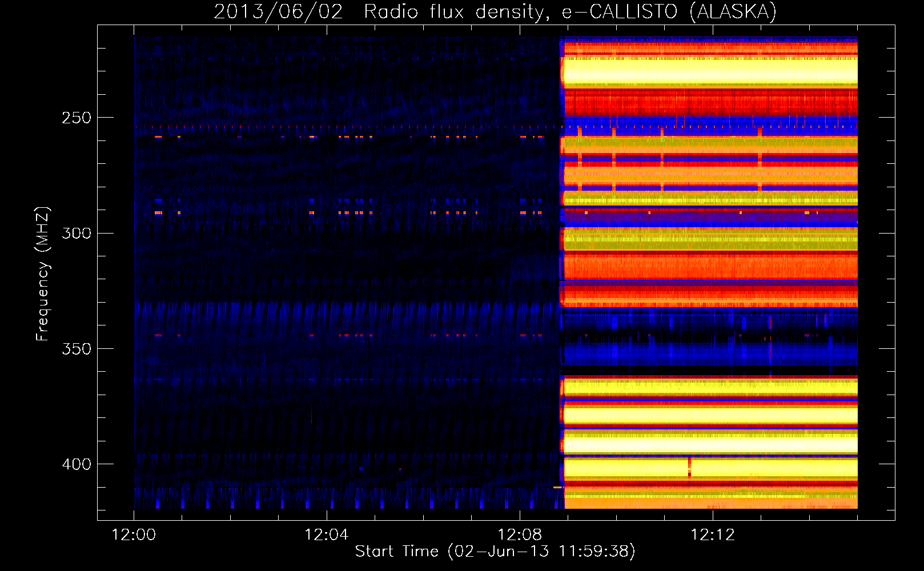Click the 'Start Time (02-Jun-13 11:59:38)' label
Image resolution: width=924 pixels, height=571 pixels.
point(495,551)
